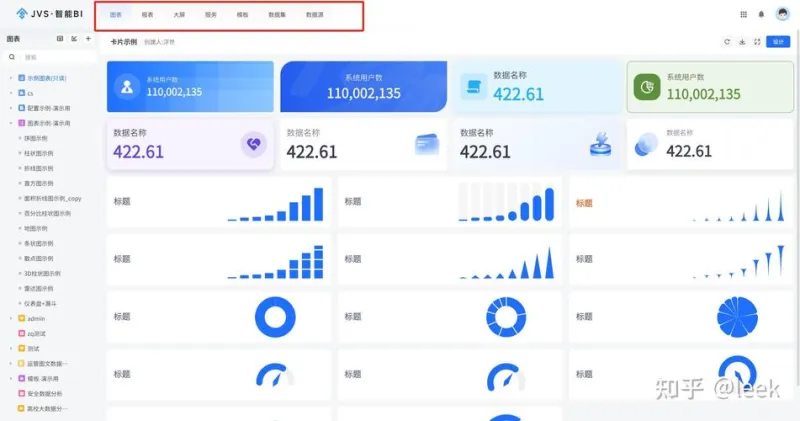Screen dimensions: 800x421
Task: Open the 柱状图示例 tree item
Action: (x=39, y=153)
